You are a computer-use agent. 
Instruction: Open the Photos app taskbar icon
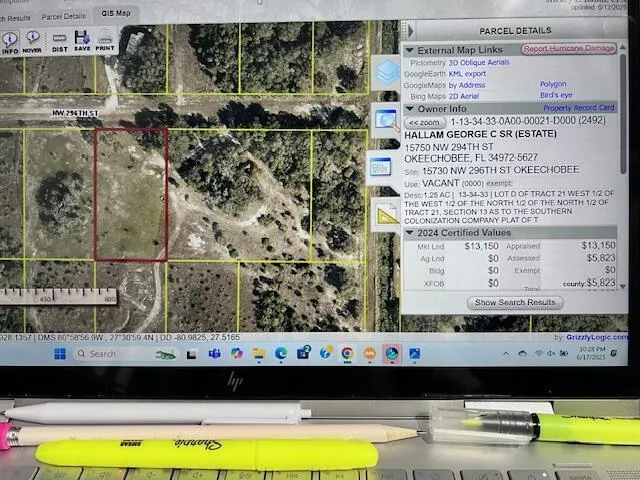414,353
